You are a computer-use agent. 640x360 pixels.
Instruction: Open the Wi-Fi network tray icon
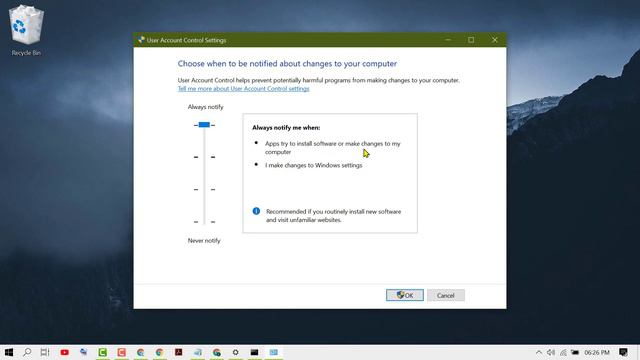563,352
